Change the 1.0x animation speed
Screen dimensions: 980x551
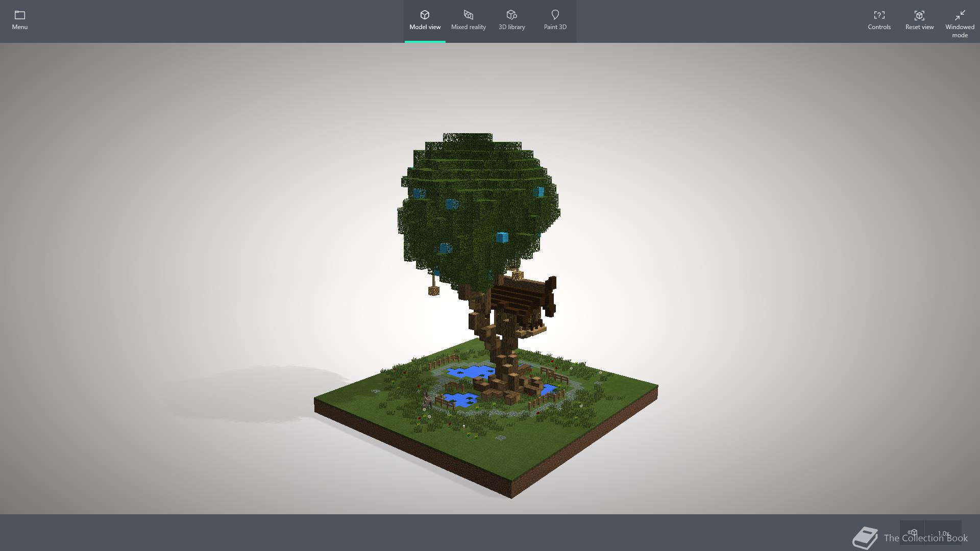tap(943, 533)
